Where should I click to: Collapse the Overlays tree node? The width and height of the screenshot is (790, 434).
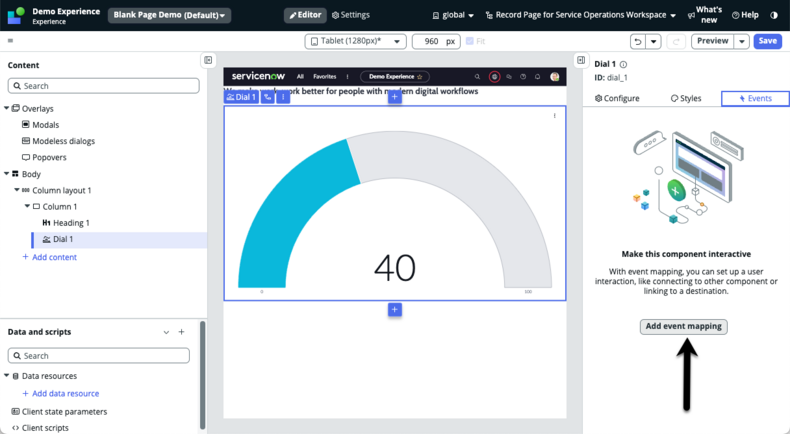7,108
